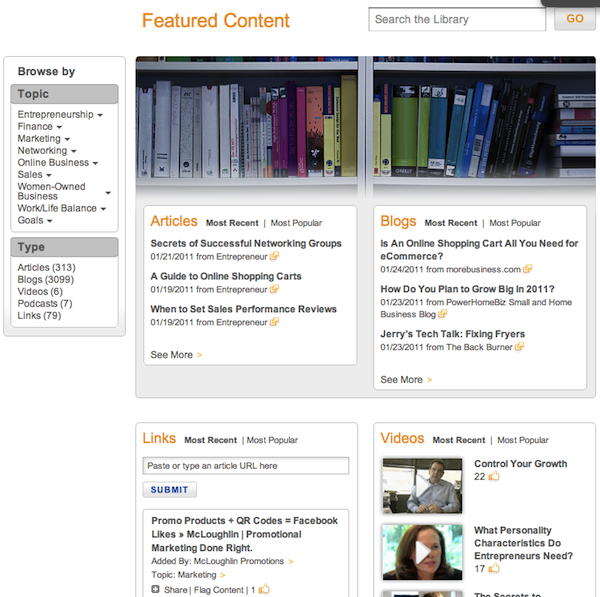Click See More under Blogs
Image resolution: width=600 pixels, height=597 pixels.
coord(401,380)
